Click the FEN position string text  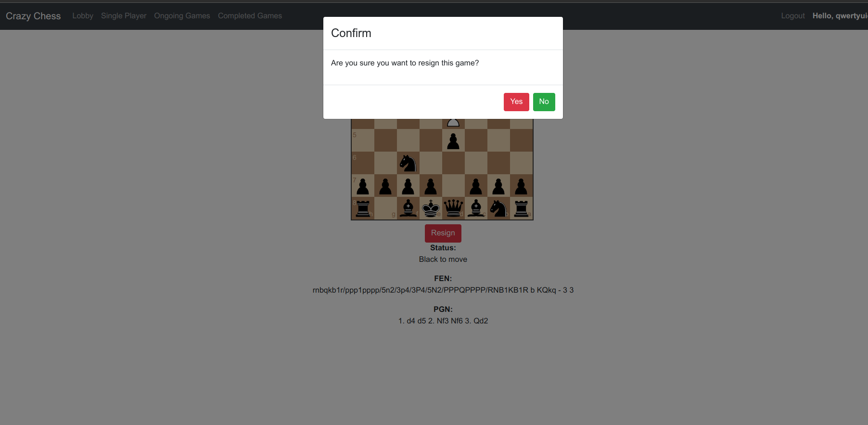pos(443,290)
